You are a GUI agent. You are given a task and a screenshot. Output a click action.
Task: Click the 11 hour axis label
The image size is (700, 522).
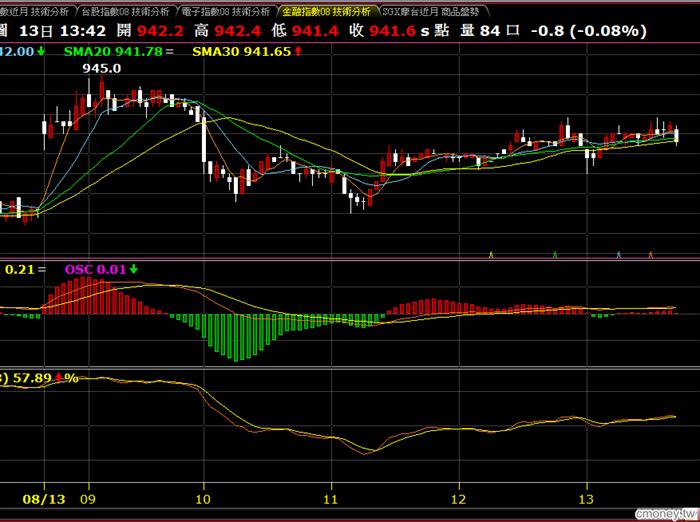click(x=331, y=499)
